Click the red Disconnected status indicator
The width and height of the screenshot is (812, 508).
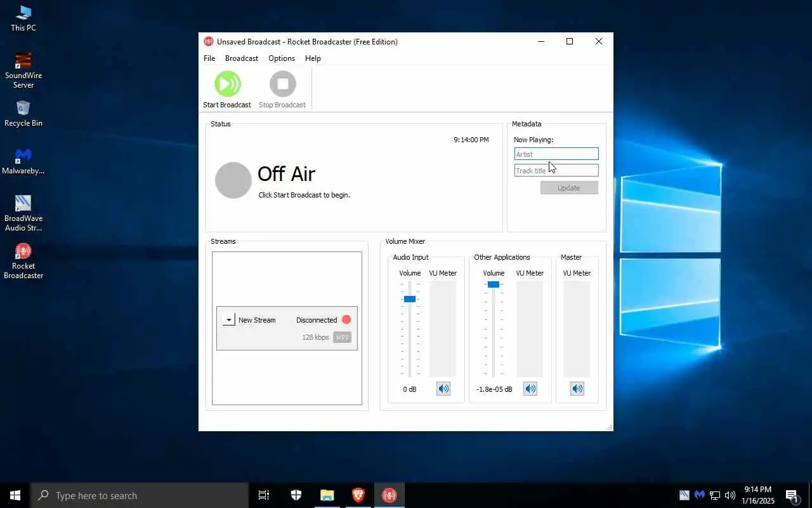coord(346,319)
